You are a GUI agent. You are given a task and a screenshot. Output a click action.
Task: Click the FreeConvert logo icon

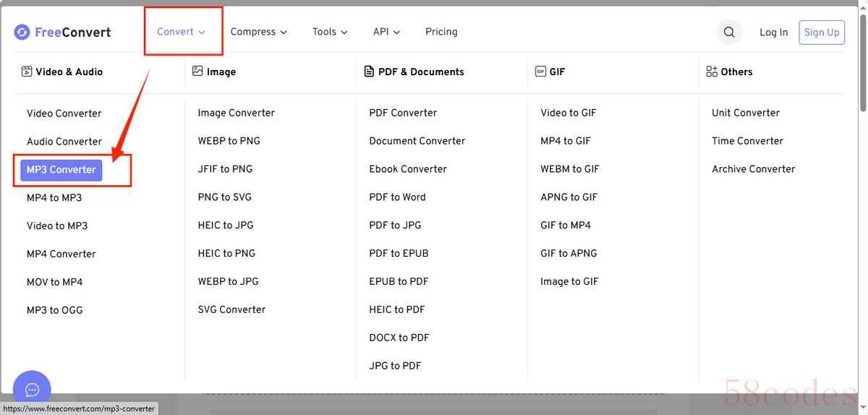tap(22, 32)
